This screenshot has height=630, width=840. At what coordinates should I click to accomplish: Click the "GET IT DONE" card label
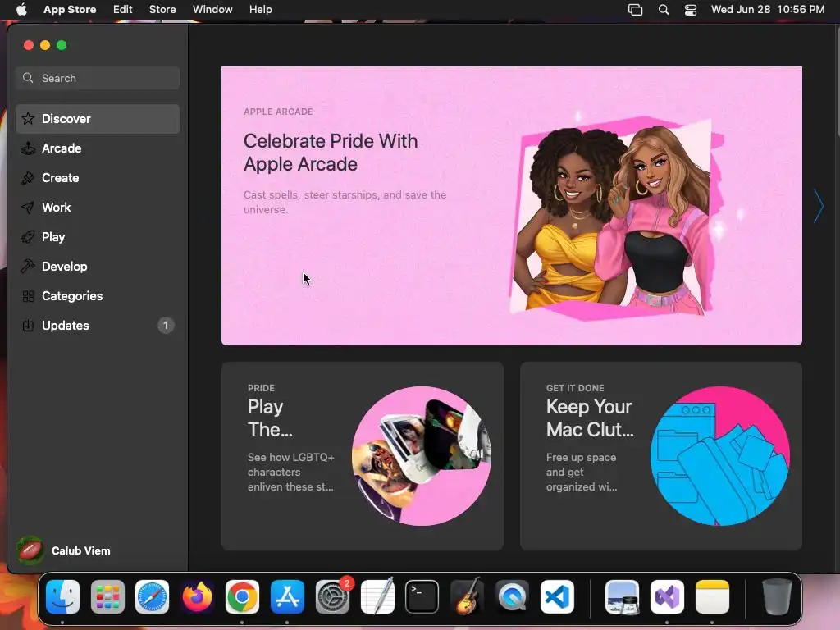click(575, 388)
